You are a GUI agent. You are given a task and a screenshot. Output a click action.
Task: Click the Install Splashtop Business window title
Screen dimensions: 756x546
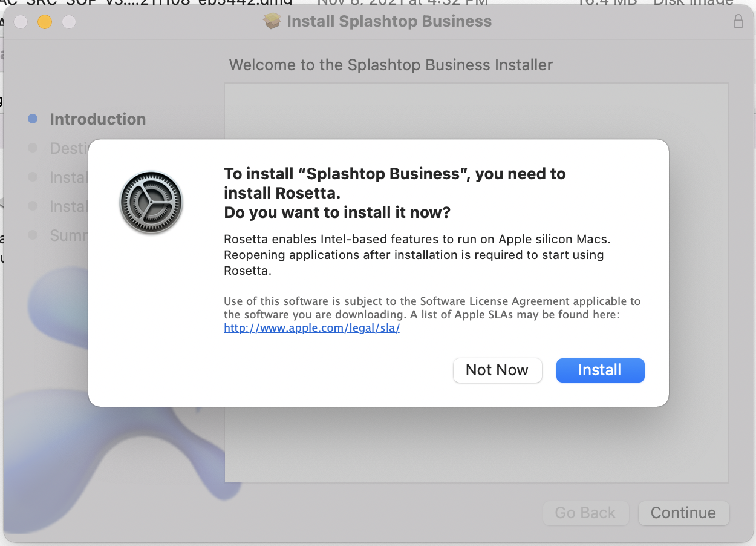(389, 22)
